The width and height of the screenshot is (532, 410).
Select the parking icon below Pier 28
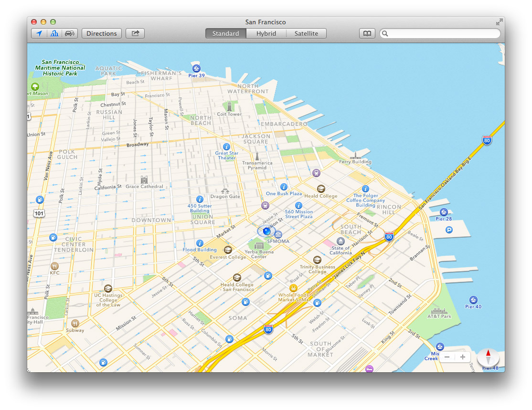[449, 230]
